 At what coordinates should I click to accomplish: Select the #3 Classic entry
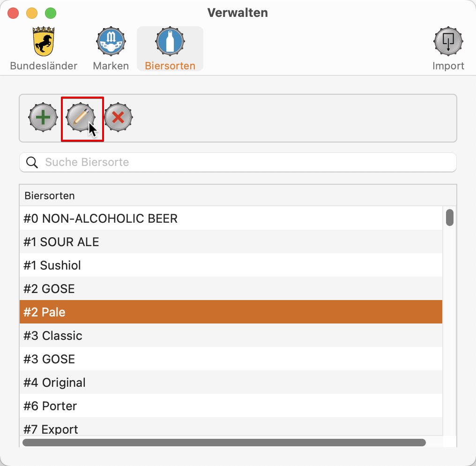(x=231, y=335)
